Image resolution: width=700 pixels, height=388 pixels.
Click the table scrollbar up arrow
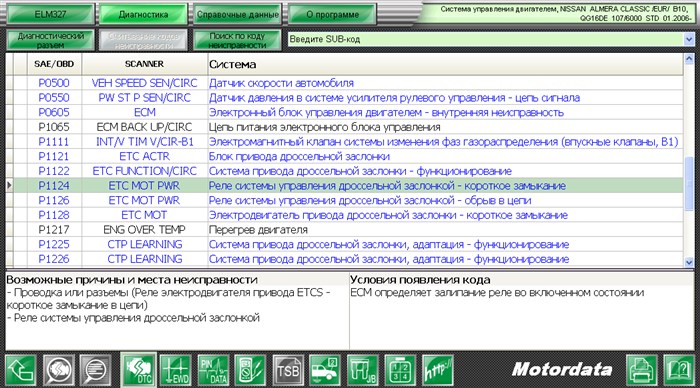[x=689, y=58]
